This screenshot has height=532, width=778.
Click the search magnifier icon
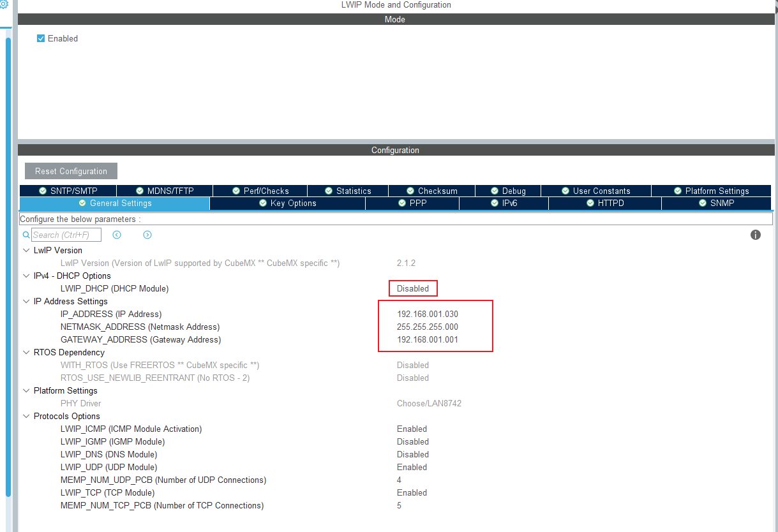[26, 235]
